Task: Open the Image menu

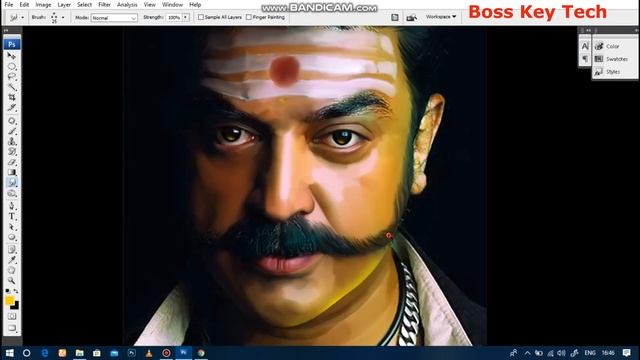Action: [x=43, y=4]
